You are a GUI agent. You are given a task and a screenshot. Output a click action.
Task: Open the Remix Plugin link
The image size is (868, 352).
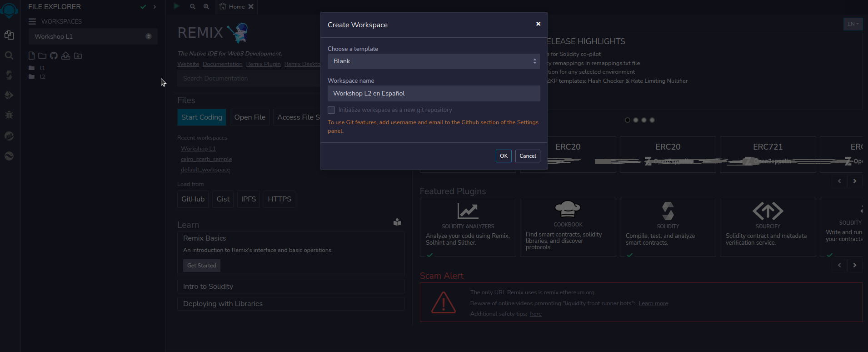264,64
